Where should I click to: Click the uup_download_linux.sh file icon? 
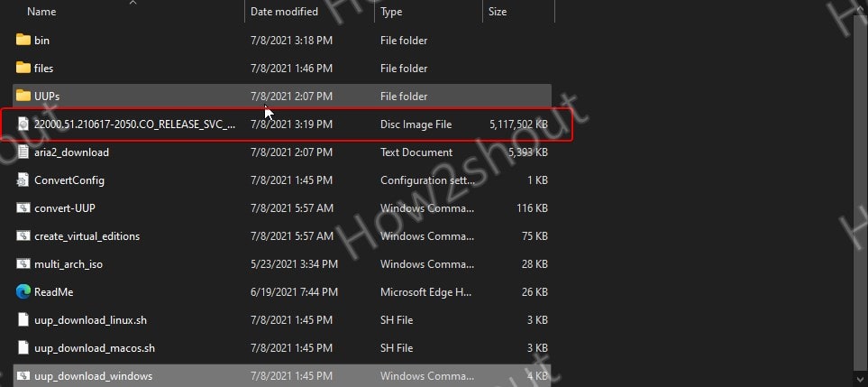click(23, 320)
